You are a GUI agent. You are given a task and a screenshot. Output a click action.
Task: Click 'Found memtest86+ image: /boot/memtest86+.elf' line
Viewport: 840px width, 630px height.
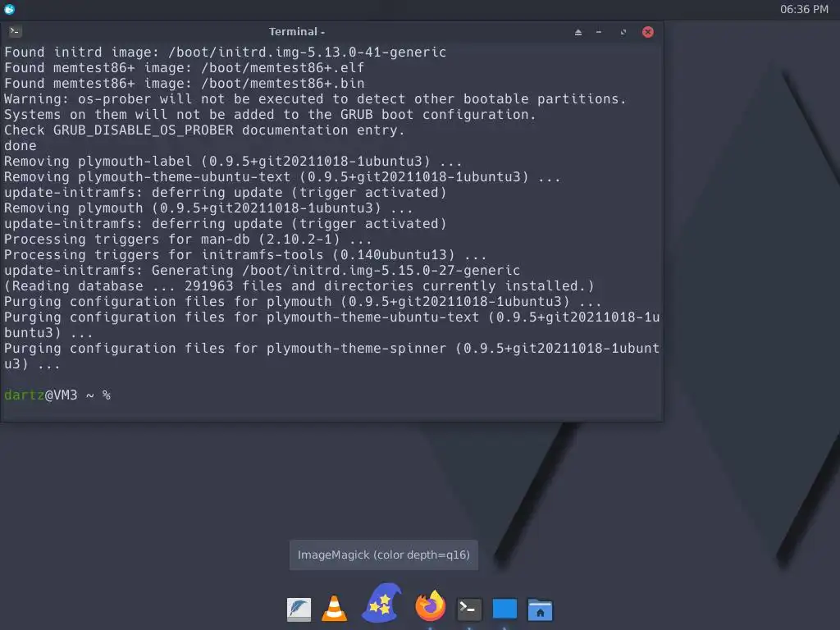coord(185,67)
